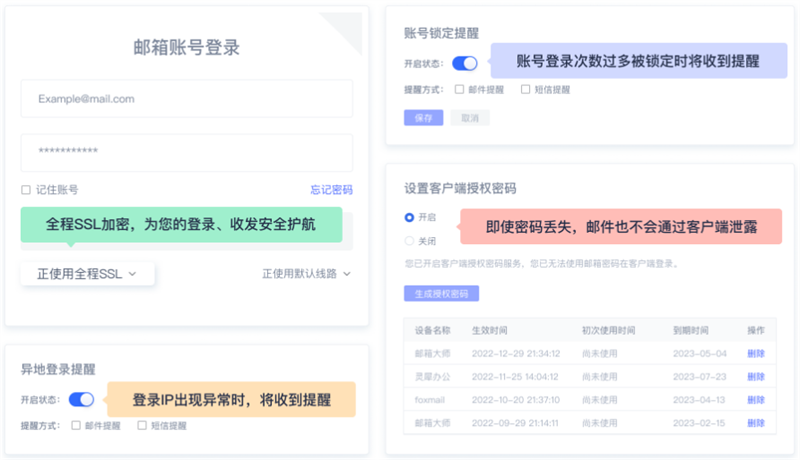
Task: Click the Example@mail.com email input field
Action: click(187, 98)
